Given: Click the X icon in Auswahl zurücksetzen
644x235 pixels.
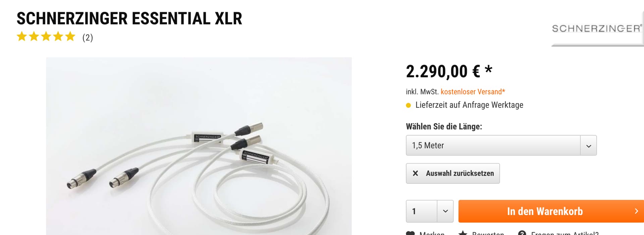Looking at the screenshot, I should [415, 173].
